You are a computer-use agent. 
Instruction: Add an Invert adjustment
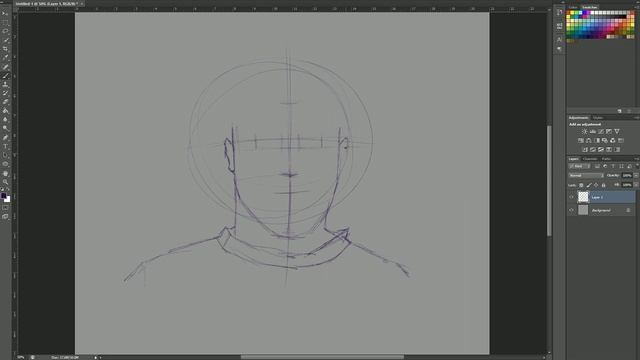[585, 150]
